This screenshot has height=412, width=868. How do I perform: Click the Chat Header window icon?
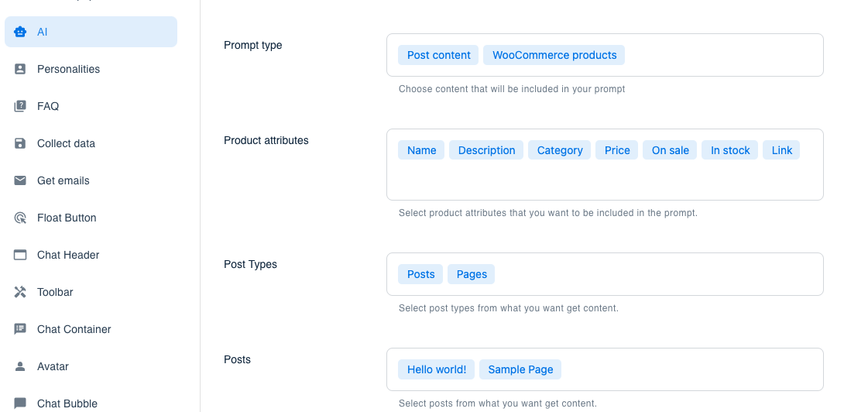(21, 255)
